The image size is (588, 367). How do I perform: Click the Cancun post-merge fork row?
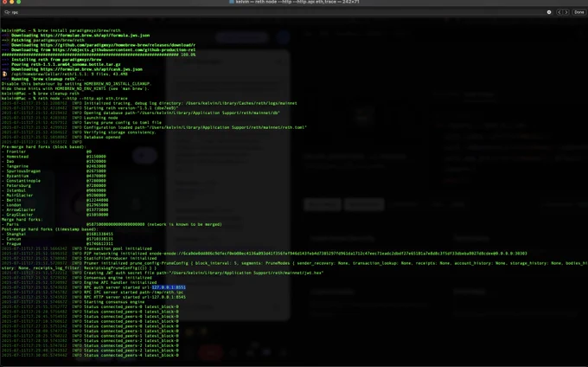coord(57,239)
